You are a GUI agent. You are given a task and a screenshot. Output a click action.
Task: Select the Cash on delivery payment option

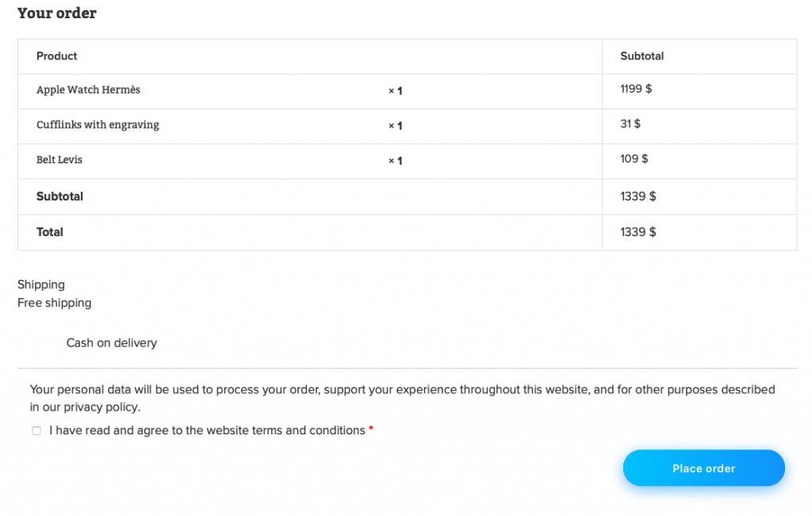coord(111,342)
